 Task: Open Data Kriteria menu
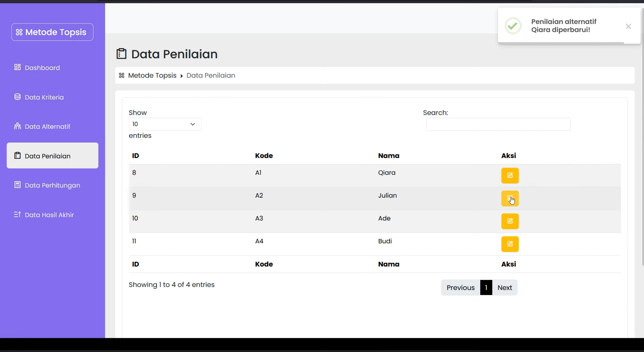click(x=52, y=97)
